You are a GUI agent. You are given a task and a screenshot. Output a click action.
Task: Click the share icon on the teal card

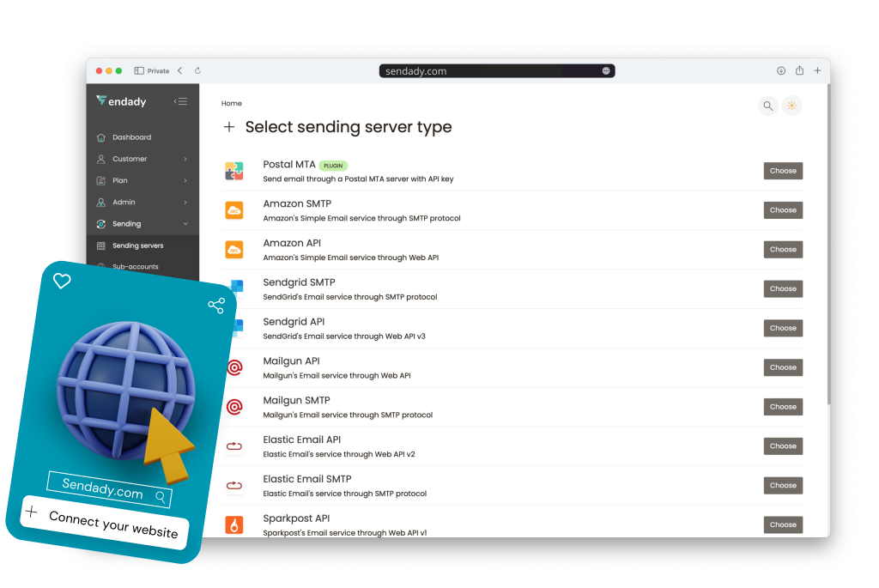(216, 306)
